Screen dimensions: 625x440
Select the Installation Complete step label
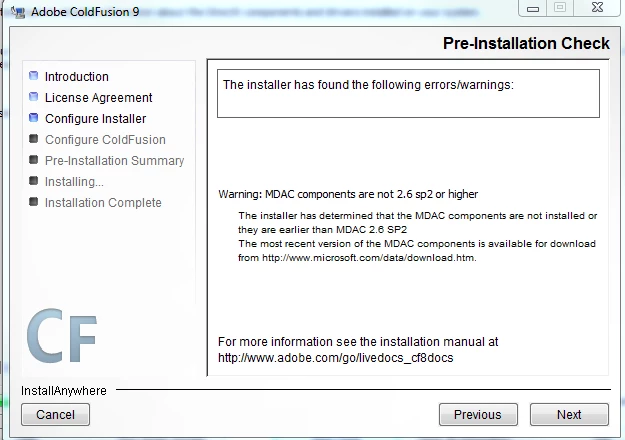coord(103,203)
